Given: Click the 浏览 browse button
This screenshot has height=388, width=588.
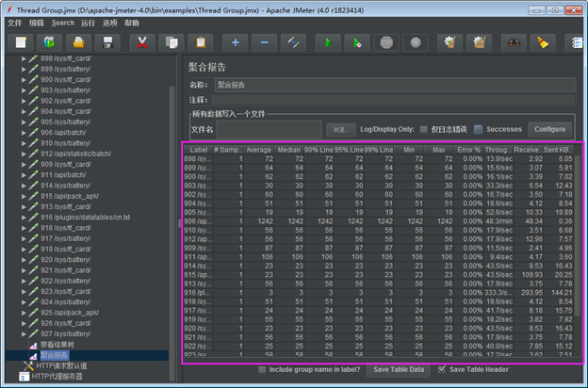Looking at the screenshot, I should coord(341,130).
